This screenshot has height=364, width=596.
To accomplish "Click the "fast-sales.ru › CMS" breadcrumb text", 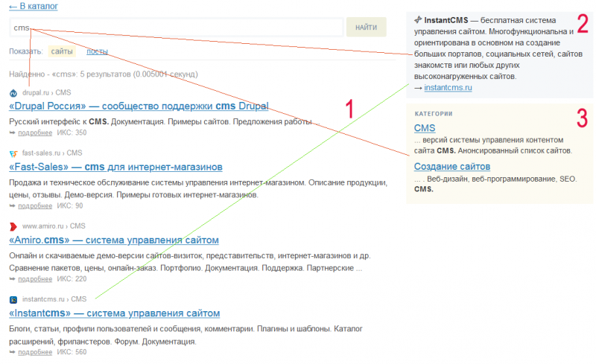I will (x=52, y=153).
